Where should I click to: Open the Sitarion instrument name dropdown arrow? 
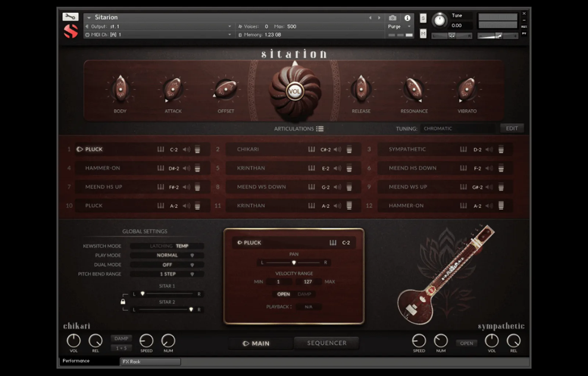89,17
